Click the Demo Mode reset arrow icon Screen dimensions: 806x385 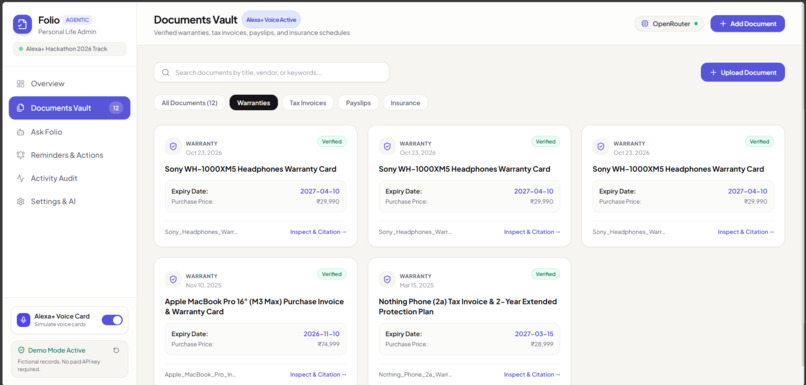[116, 350]
